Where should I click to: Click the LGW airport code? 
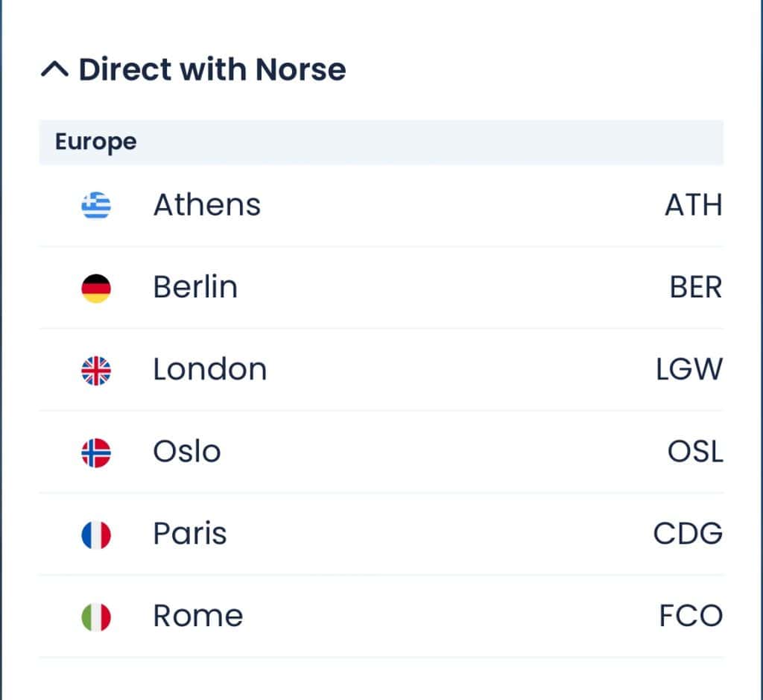(x=688, y=370)
